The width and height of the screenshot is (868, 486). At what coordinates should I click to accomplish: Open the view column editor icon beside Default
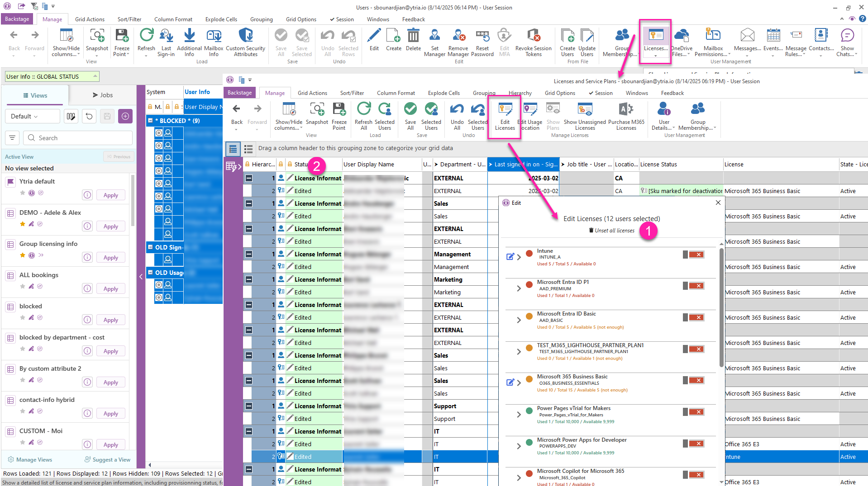tap(71, 116)
